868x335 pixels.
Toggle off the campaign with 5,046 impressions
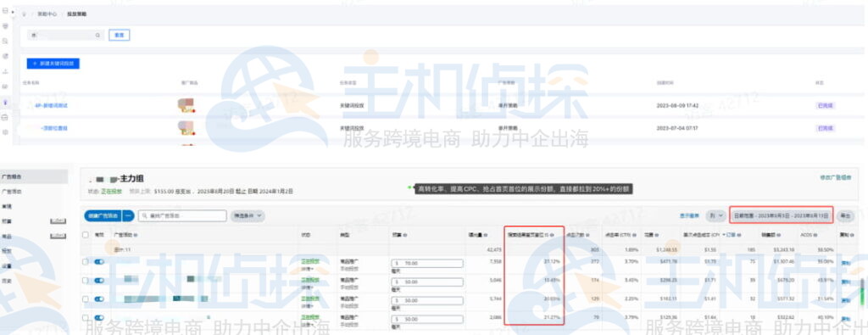[99, 281]
